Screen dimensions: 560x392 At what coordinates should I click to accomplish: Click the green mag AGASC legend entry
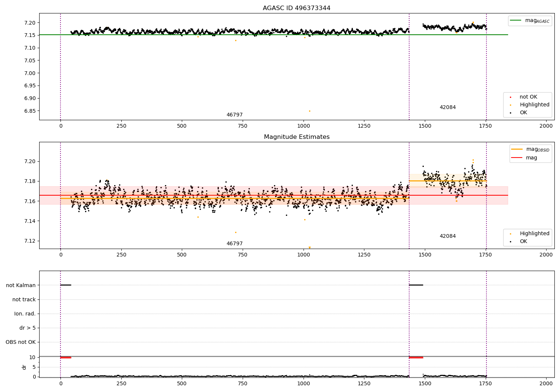[x=530, y=21]
